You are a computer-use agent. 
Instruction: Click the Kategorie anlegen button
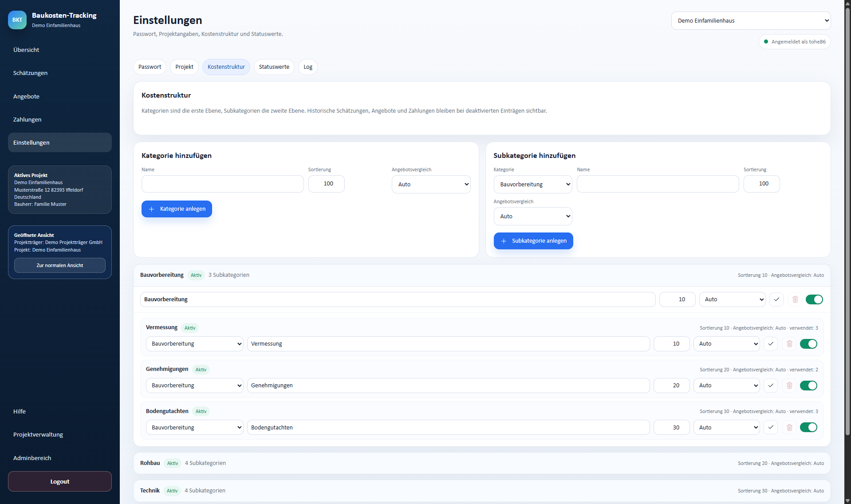point(177,209)
